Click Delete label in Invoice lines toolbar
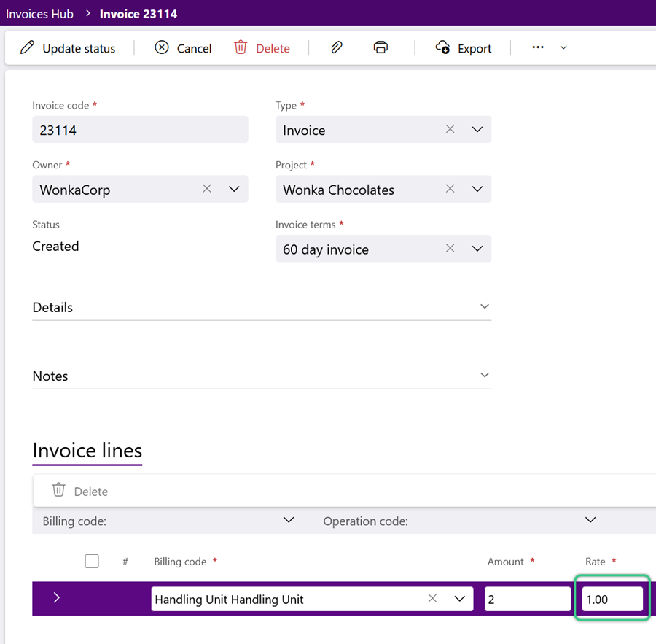656x644 pixels. [91, 492]
